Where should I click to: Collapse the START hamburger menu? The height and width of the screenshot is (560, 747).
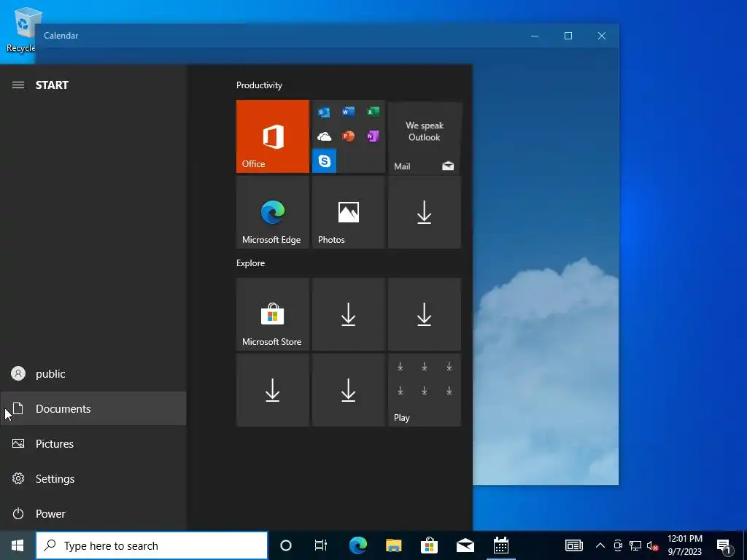(18, 85)
